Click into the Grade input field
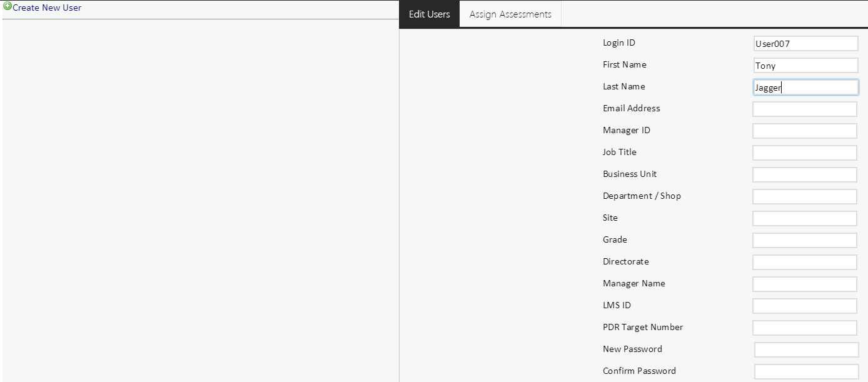This screenshot has width=868, height=382. 804,241
